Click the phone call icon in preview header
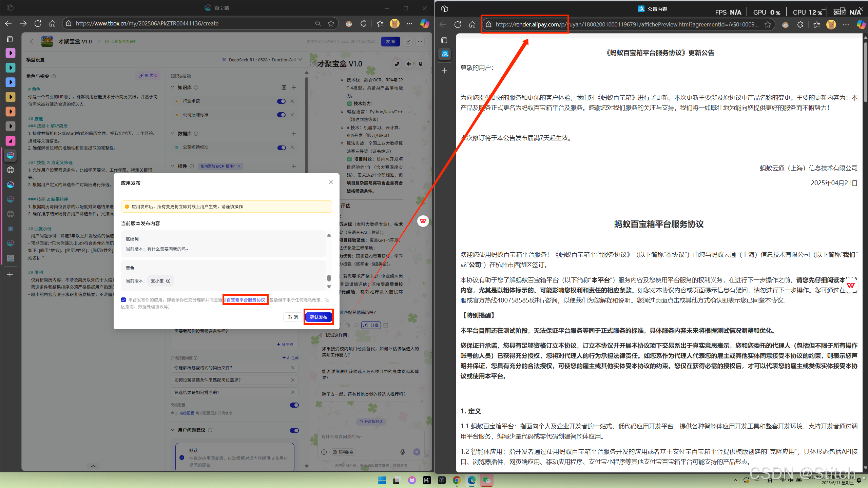This screenshot has width=868, height=488. pos(397,64)
